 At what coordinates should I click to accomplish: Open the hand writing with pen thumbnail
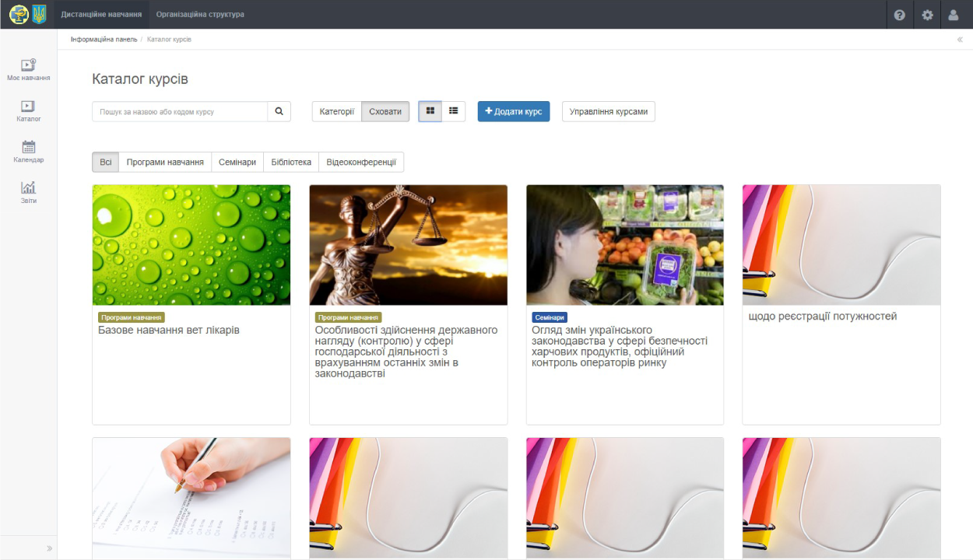pos(191,498)
